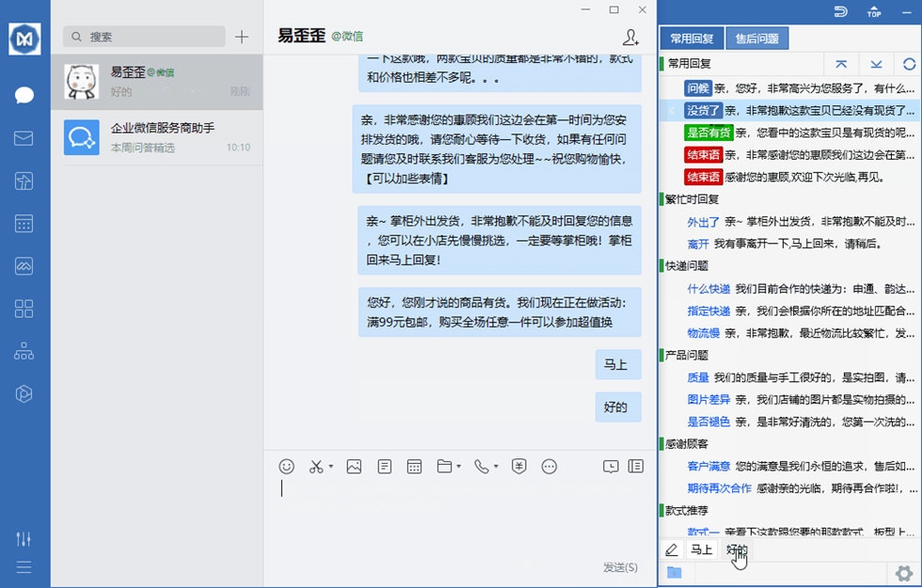Open the payment (¥) icon in the toolbar
Image resolution: width=922 pixels, height=588 pixels.
coord(518,466)
